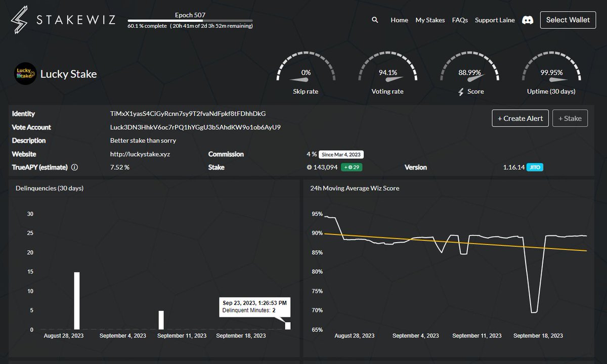Click the Identity address TiMxX1yas...
This screenshot has width=607, height=364.
(x=188, y=114)
